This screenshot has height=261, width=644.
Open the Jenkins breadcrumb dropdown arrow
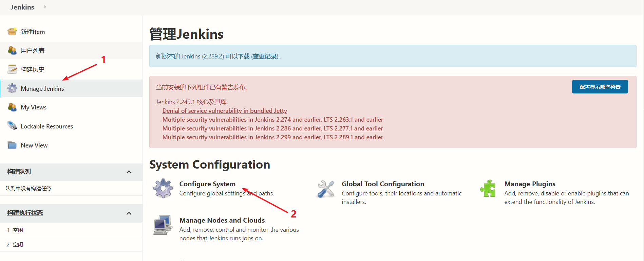point(45,7)
